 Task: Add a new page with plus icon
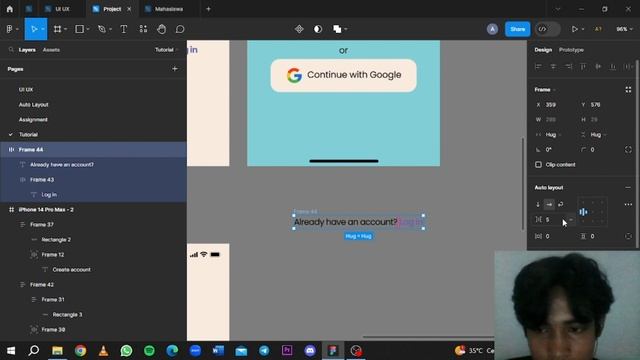175,69
